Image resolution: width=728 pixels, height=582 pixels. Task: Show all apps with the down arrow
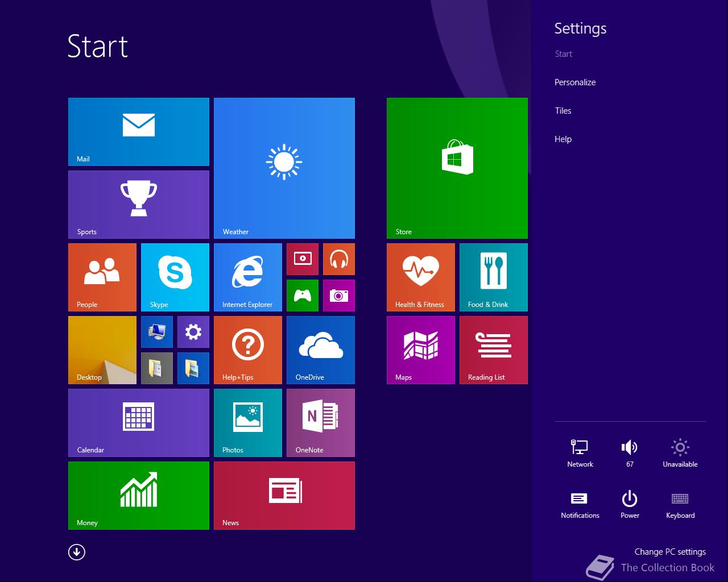[x=77, y=552]
